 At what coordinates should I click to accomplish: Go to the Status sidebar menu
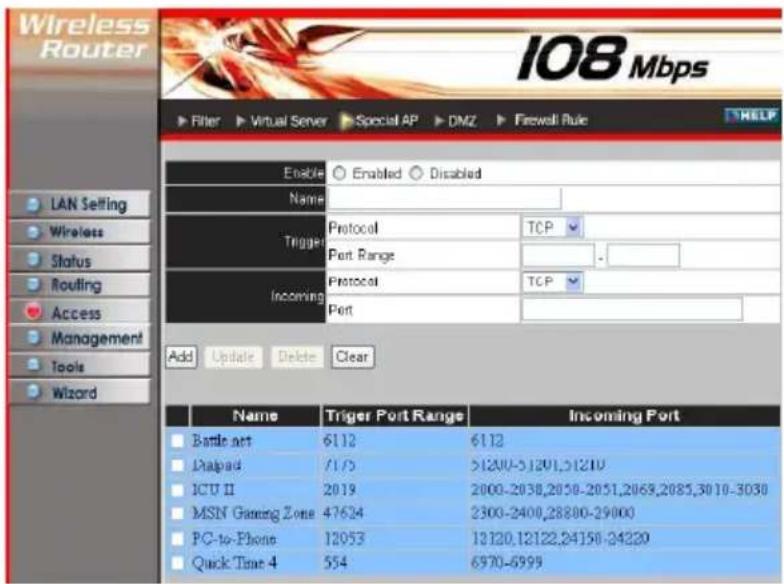coord(80,260)
